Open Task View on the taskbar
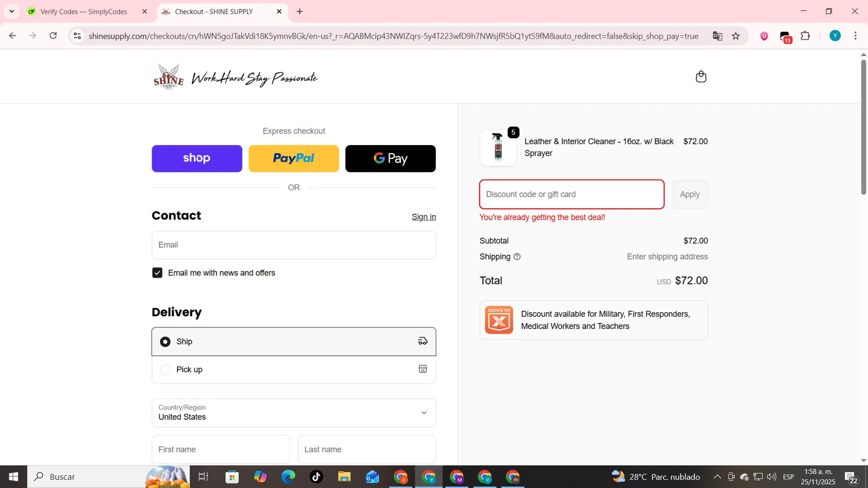The image size is (868, 488). [x=204, y=477]
